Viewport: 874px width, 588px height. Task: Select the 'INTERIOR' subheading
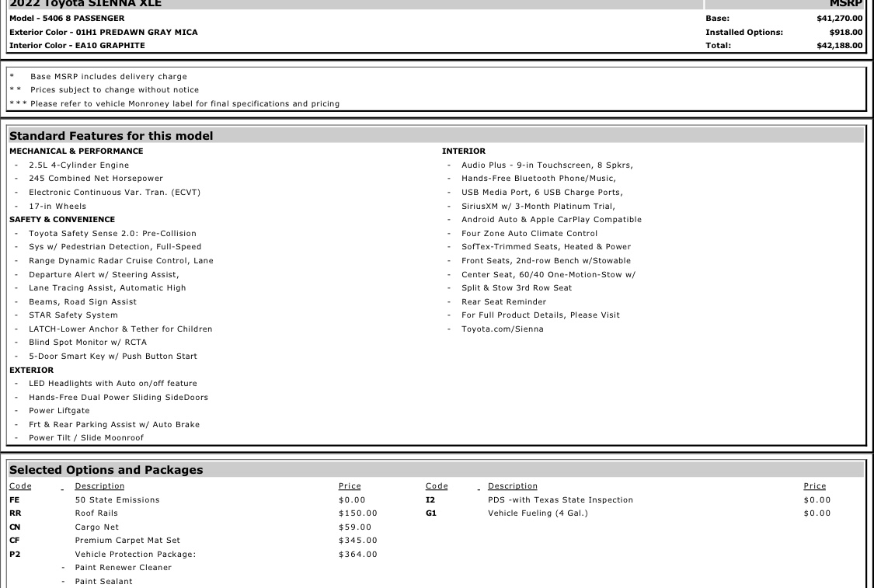pyautogui.click(x=464, y=151)
